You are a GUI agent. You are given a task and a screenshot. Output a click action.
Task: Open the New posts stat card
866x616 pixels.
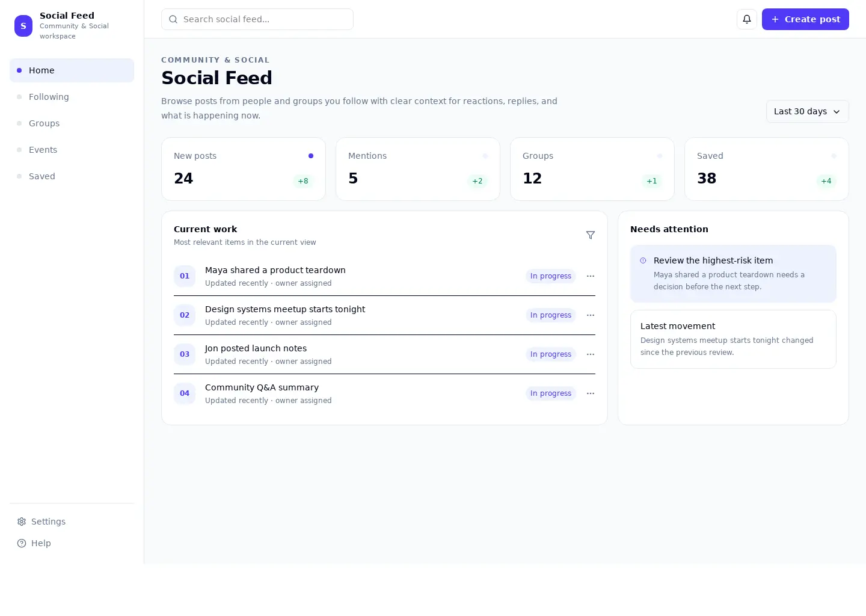pyautogui.click(x=244, y=169)
